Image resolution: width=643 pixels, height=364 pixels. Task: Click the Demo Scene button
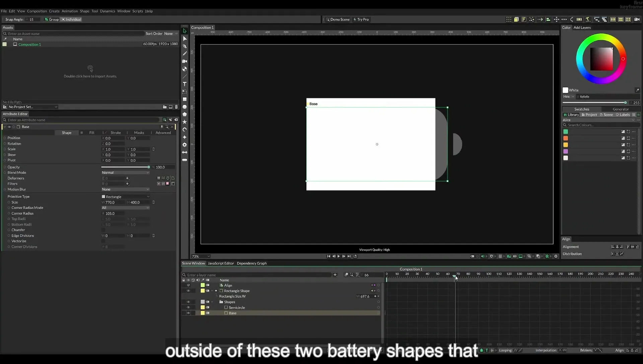[338, 19]
